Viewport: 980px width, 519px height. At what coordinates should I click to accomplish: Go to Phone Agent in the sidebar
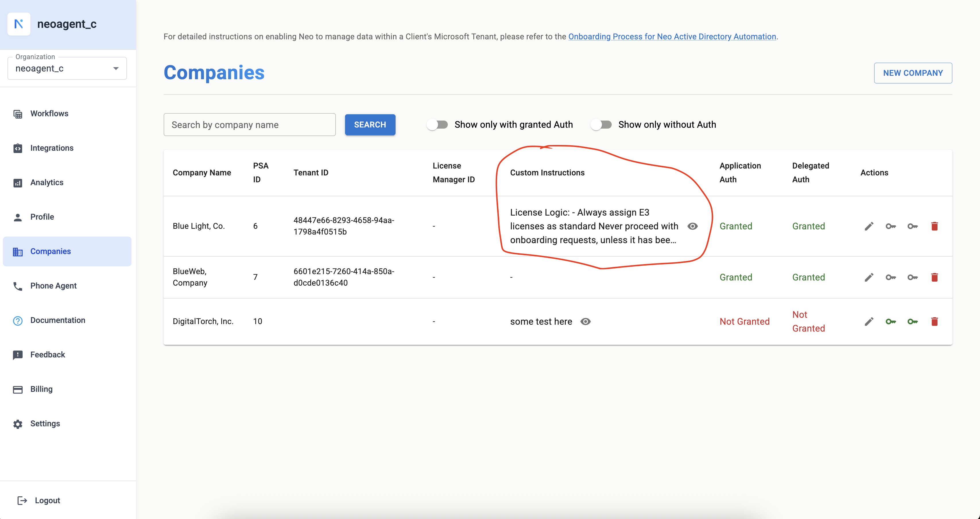[x=53, y=286]
